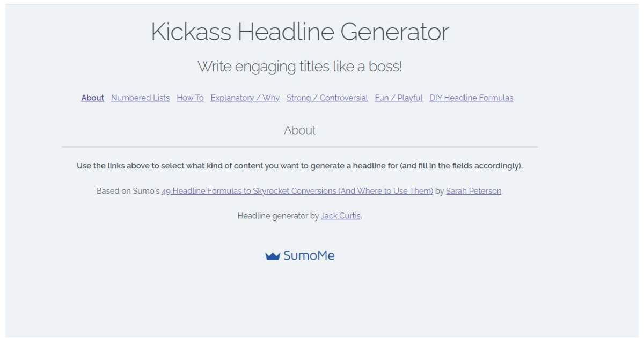Screen dimensions: 644x338
Task: Navigate to Explanatory / Why headlines
Action: 245,98
